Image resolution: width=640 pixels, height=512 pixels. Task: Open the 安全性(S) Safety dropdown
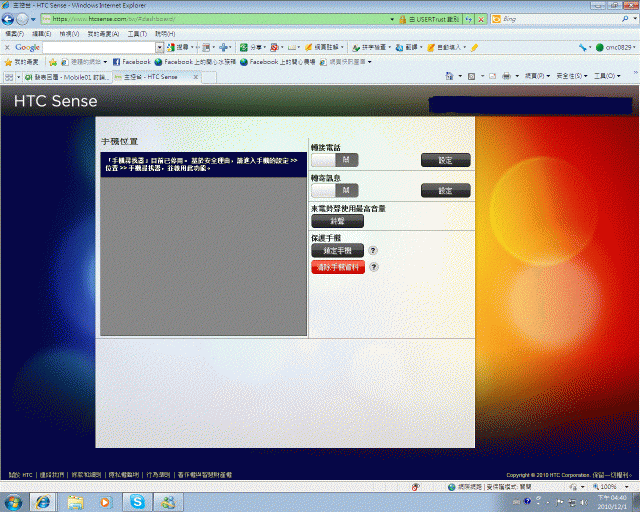pos(572,76)
